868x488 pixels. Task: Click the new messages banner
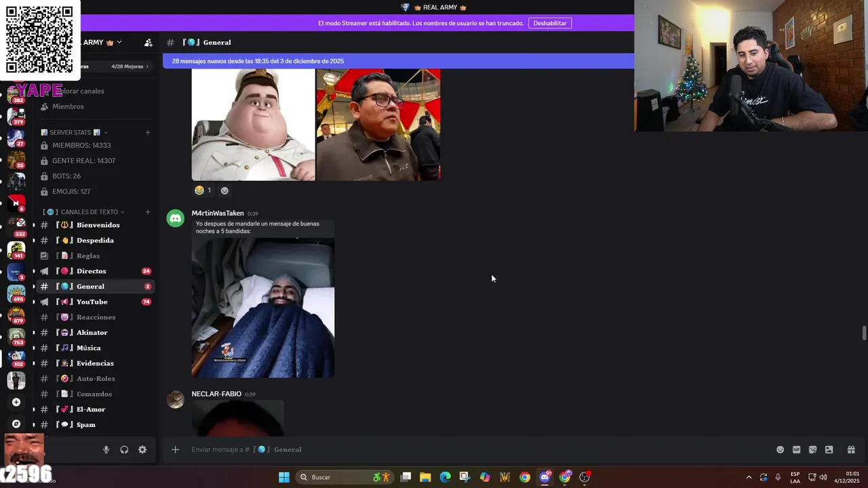click(398, 61)
